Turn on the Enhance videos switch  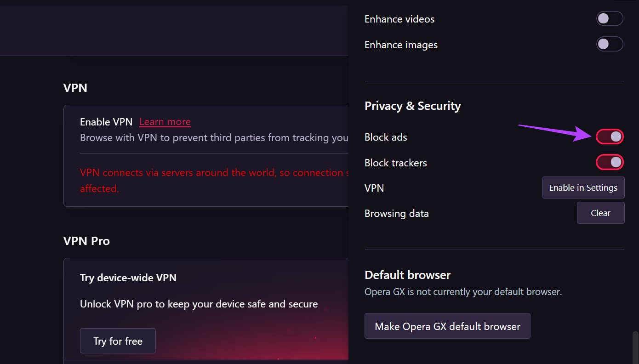[x=610, y=19]
